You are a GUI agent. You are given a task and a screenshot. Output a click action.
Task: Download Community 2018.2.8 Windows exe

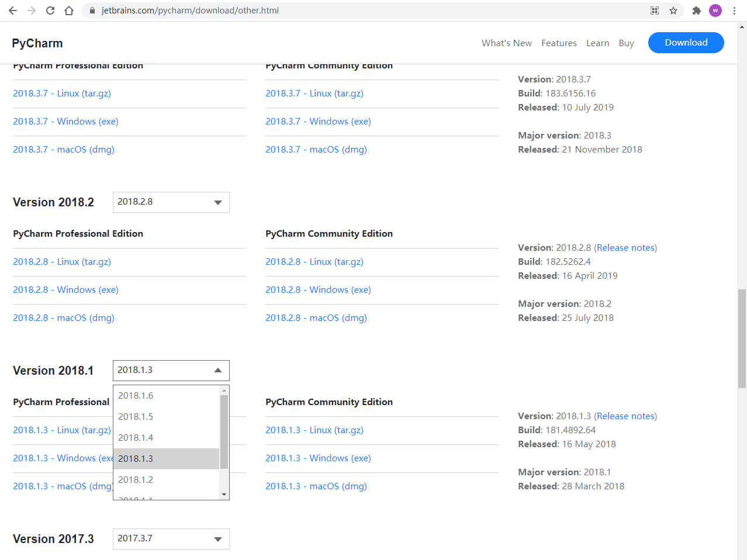(x=318, y=290)
